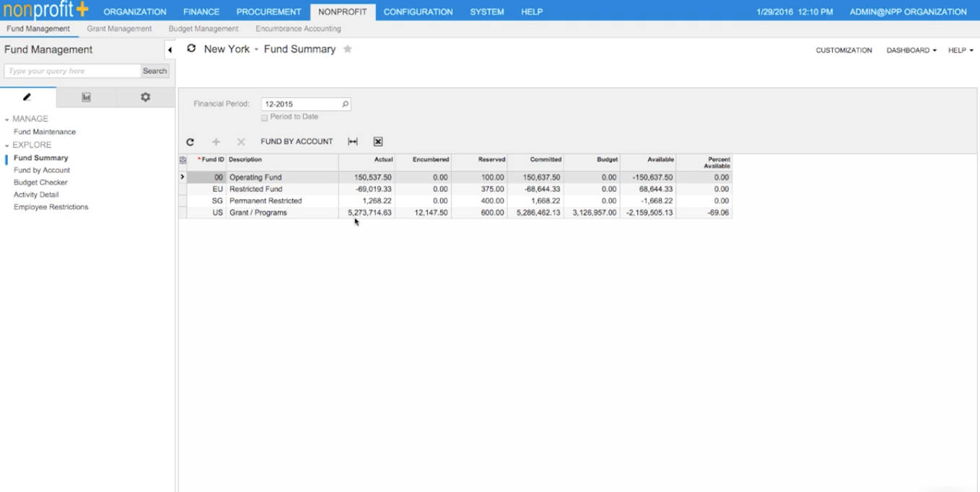
Task: Open the chart reports tab in sidebar
Action: click(x=86, y=97)
